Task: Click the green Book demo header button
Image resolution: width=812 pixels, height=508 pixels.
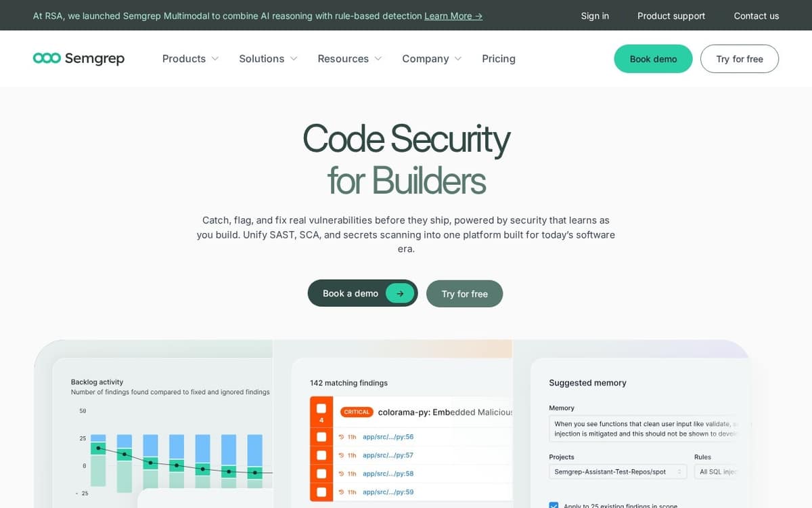Action: 653,59
